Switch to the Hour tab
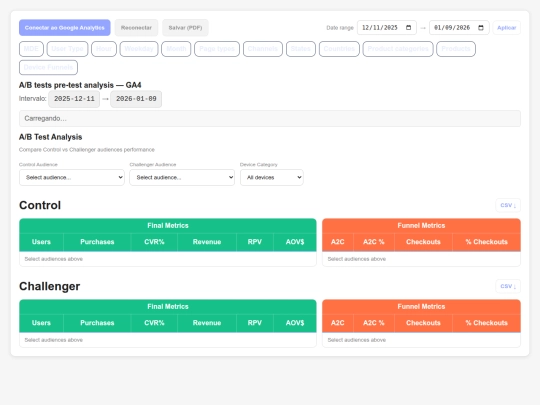540x405 pixels. [104, 49]
